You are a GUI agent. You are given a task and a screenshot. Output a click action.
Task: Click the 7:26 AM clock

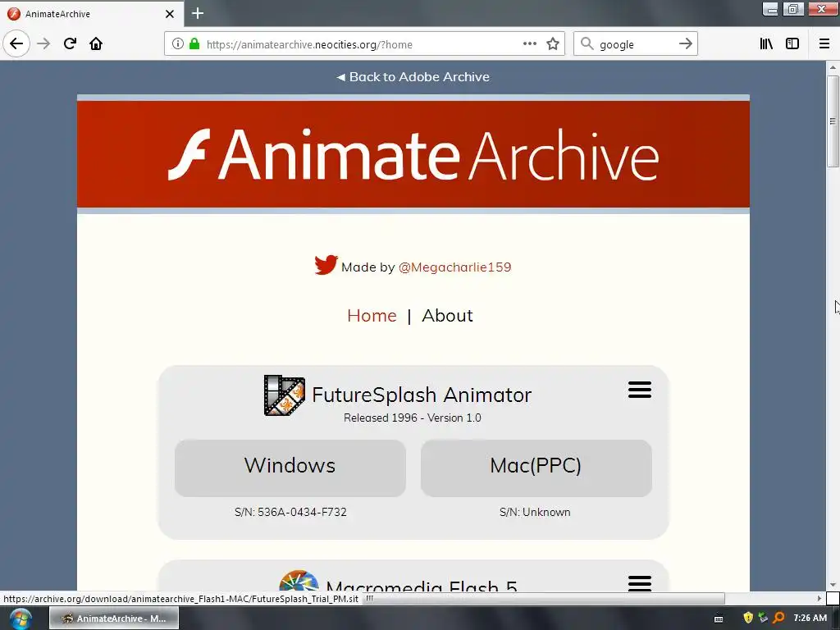click(810, 618)
